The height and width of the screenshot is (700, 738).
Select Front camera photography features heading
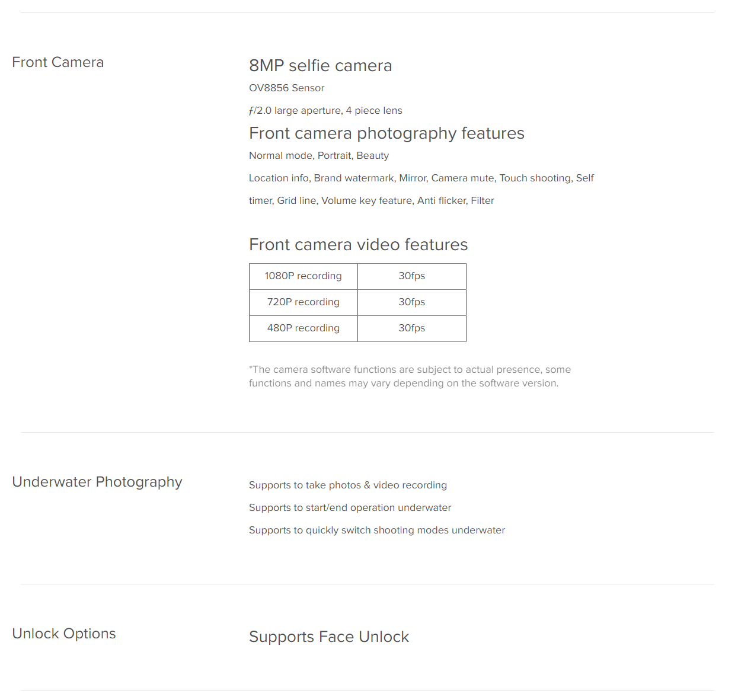pyautogui.click(x=386, y=133)
